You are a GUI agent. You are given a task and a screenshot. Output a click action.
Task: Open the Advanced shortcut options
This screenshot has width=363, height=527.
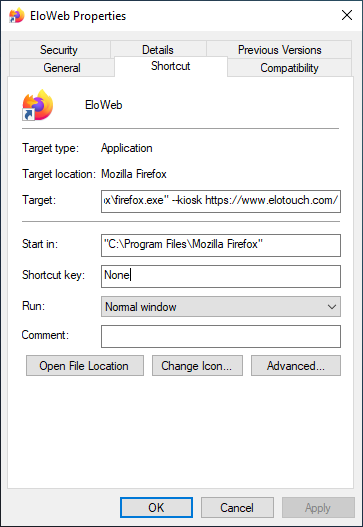[x=296, y=365]
